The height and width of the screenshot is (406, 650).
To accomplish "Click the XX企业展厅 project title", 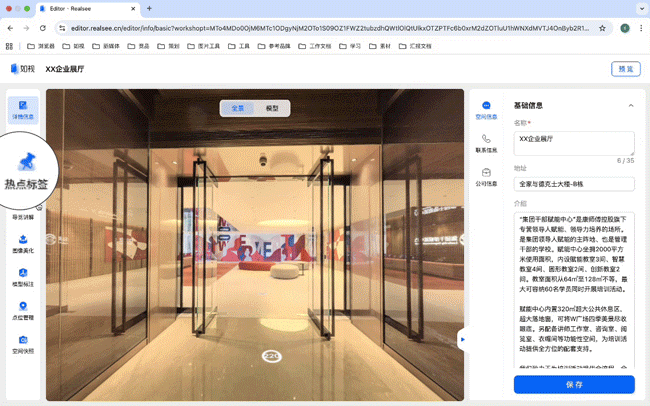I will [x=65, y=69].
